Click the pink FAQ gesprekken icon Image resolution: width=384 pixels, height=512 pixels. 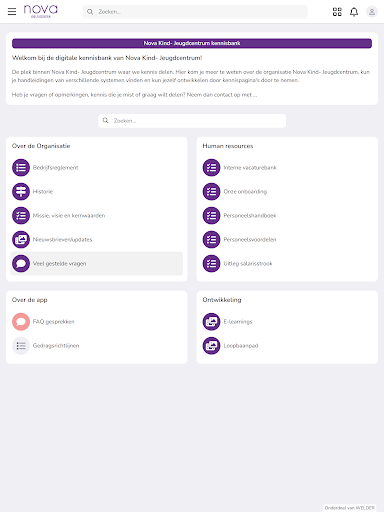(x=21, y=322)
